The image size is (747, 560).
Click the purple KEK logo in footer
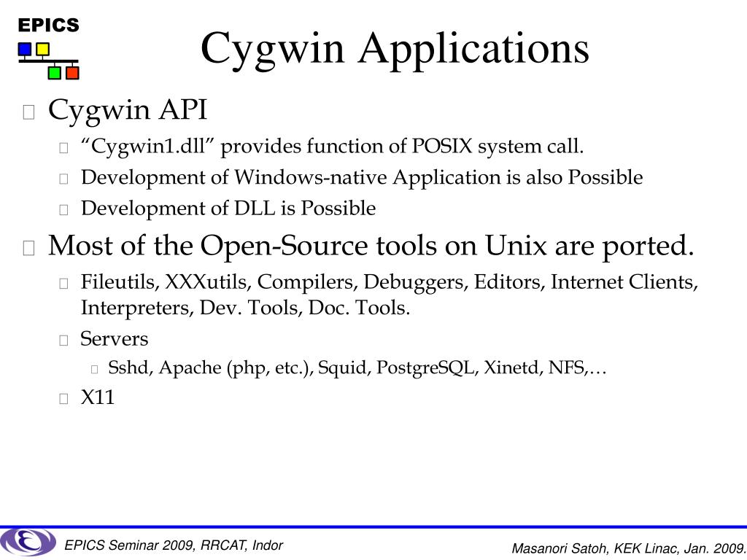click(x=28, y=542)
